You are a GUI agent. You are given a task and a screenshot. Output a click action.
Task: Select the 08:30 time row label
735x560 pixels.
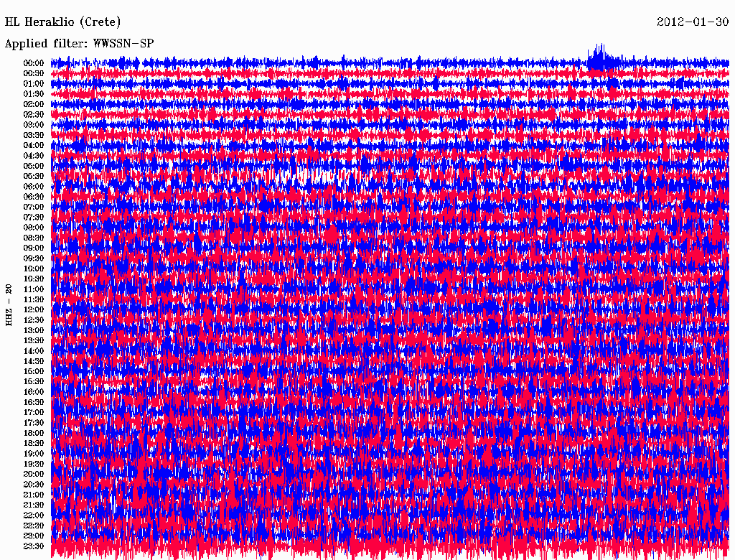click(34, 238)
